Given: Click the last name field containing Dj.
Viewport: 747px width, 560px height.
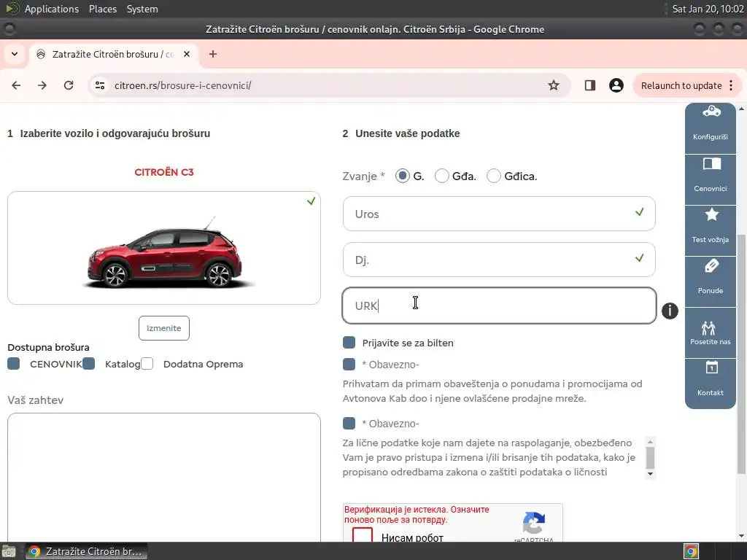Looking at the screenshot, I should (499, 260).
